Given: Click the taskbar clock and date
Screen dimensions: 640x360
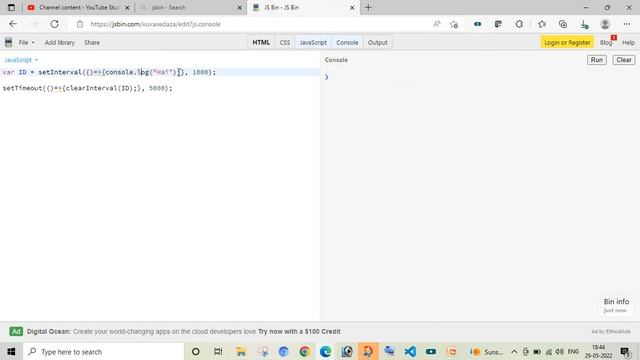Looking at the screenshot, I should click(598, 351).
